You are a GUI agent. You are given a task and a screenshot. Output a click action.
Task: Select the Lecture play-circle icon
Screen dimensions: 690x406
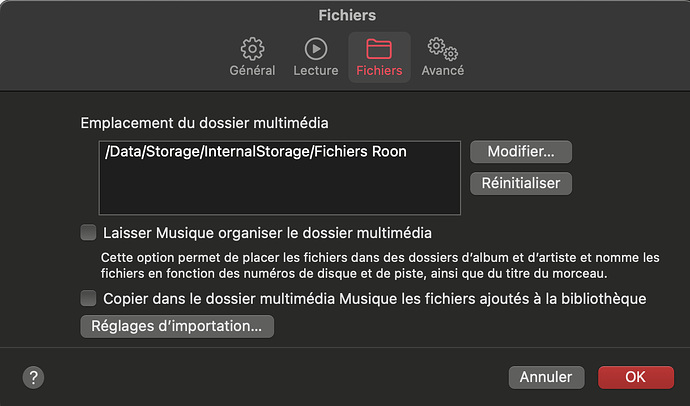point(316,49)
